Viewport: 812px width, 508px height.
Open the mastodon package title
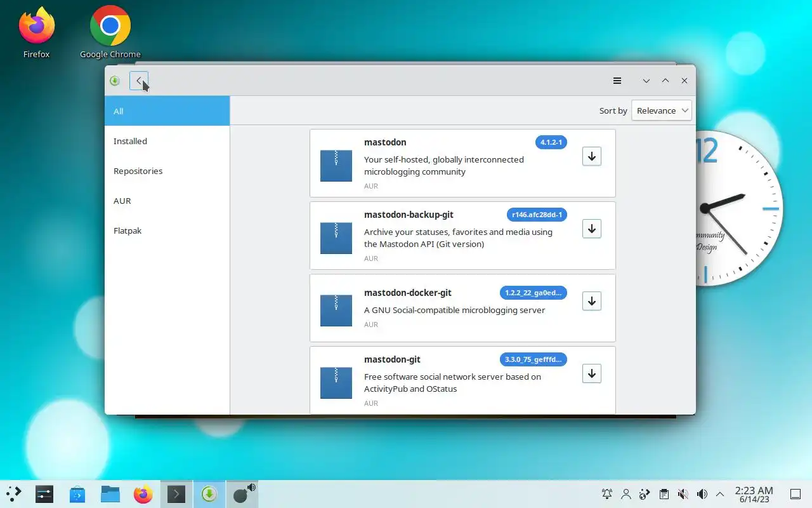(385, 142)
